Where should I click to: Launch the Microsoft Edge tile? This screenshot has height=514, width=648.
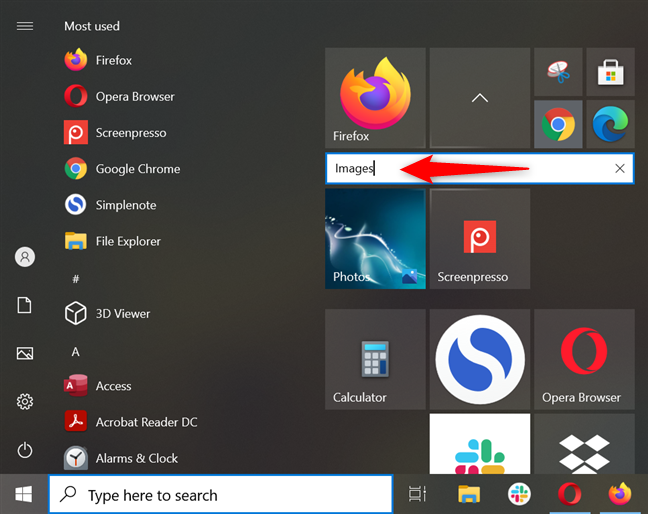coord(610,124)
